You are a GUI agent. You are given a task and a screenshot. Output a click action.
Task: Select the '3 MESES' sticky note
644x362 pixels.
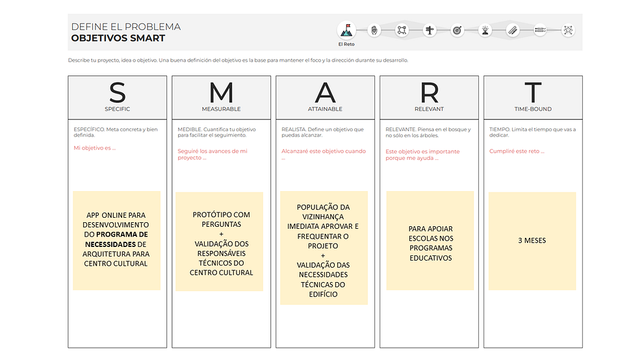[x=532, y=240]
